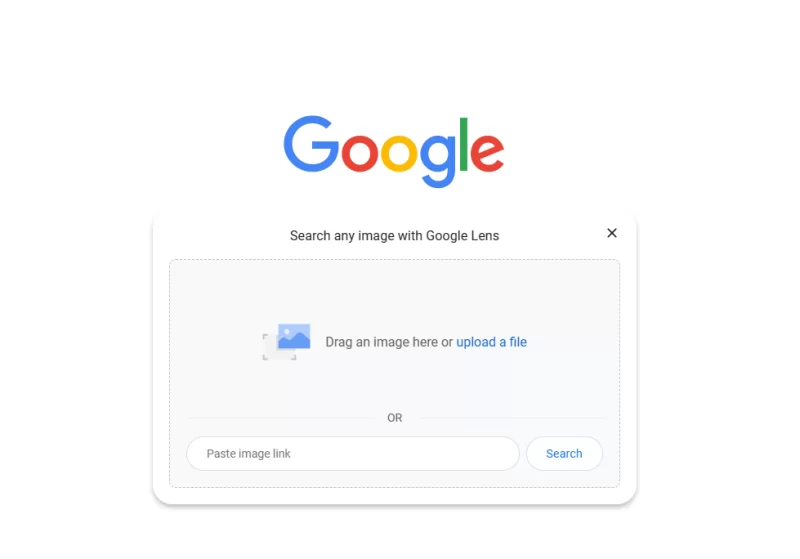The width and height of the screenshot is (800, 559).
Task: Click the lowercase blue g in Google logo
Action: click(438, 161)
